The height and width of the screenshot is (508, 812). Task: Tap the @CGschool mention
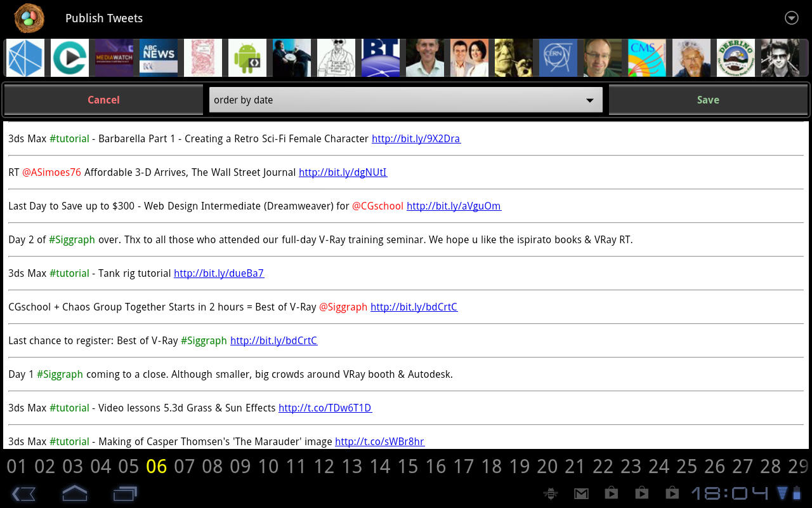click(x=378, y=206)
